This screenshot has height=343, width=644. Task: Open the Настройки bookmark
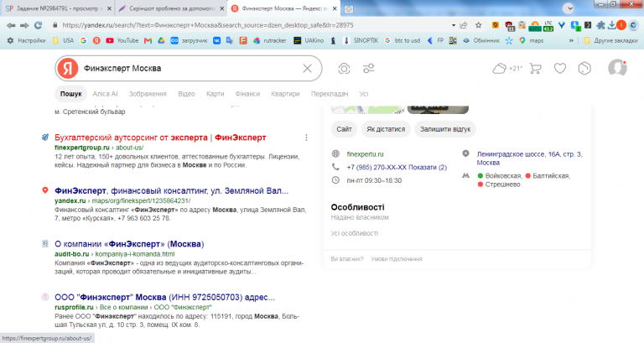pos(26,40)
